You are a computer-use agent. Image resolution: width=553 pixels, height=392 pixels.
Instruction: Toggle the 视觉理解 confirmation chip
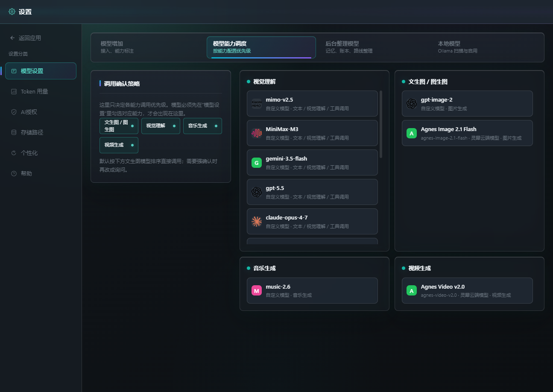click(x=161, y=126)
